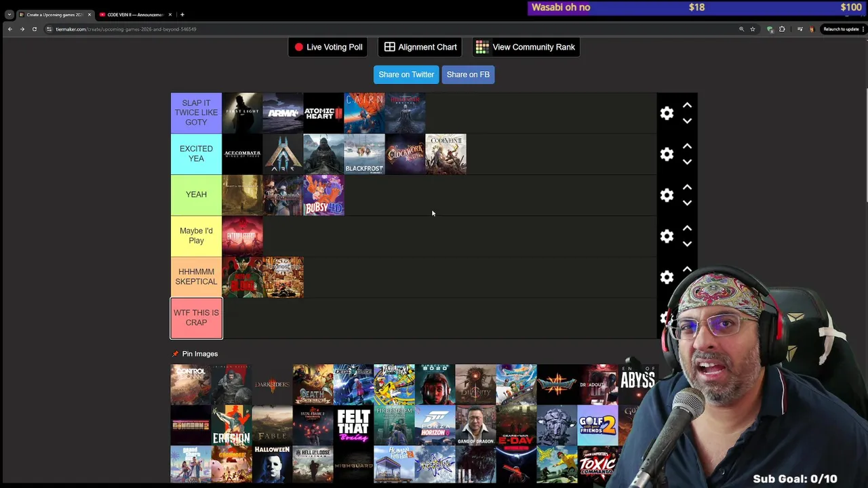Click Relaunch to update button
The image size is (868, 488).
[x=842, y=29]
